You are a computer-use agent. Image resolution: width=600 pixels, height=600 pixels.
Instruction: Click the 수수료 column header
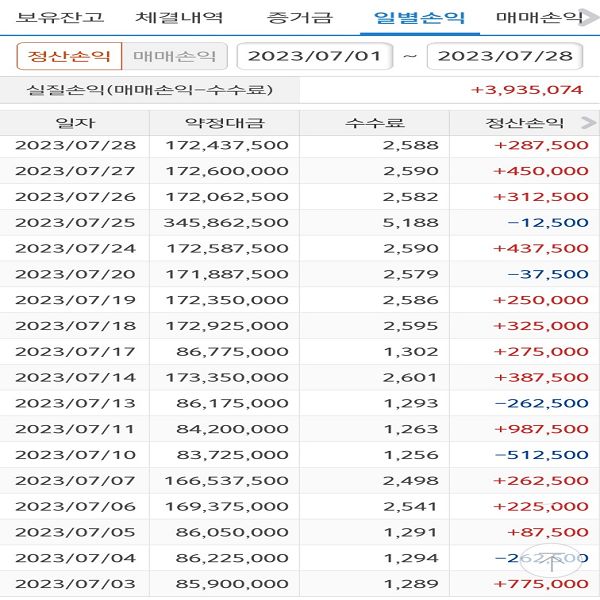pyautogui.click(x=374, y=124)
